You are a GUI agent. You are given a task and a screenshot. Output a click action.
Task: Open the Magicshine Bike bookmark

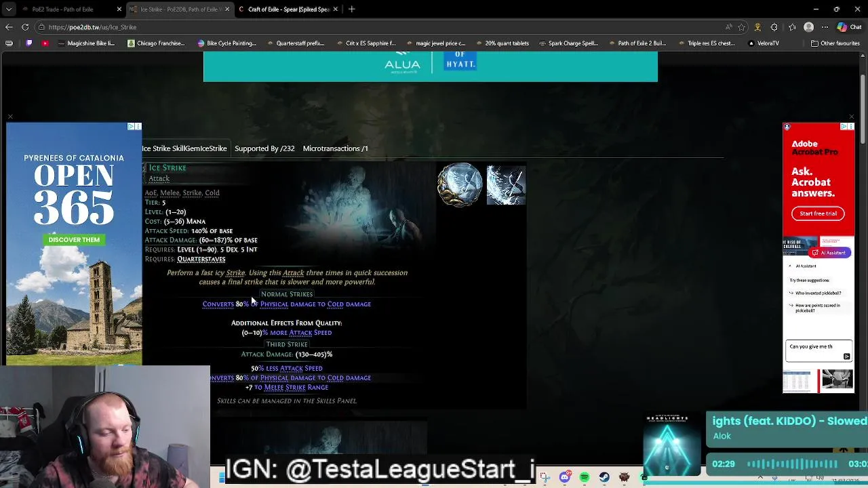click(x=86, y=43)
